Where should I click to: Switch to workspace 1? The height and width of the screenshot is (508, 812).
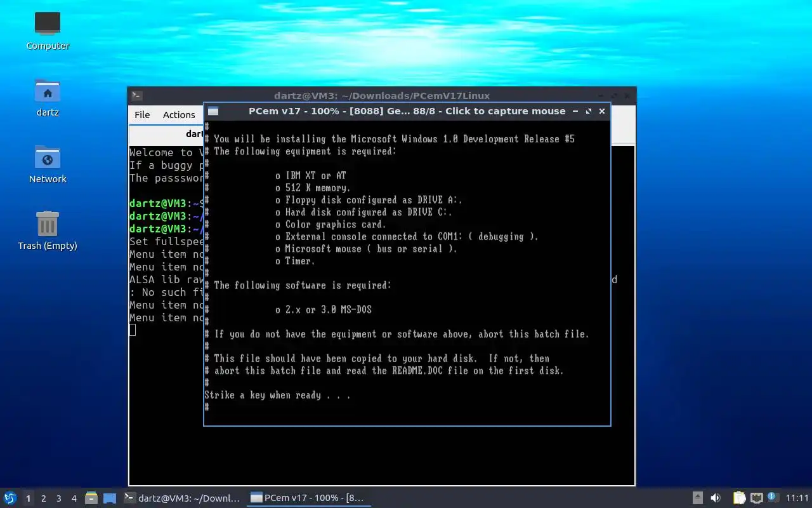[x=28, y=498]
